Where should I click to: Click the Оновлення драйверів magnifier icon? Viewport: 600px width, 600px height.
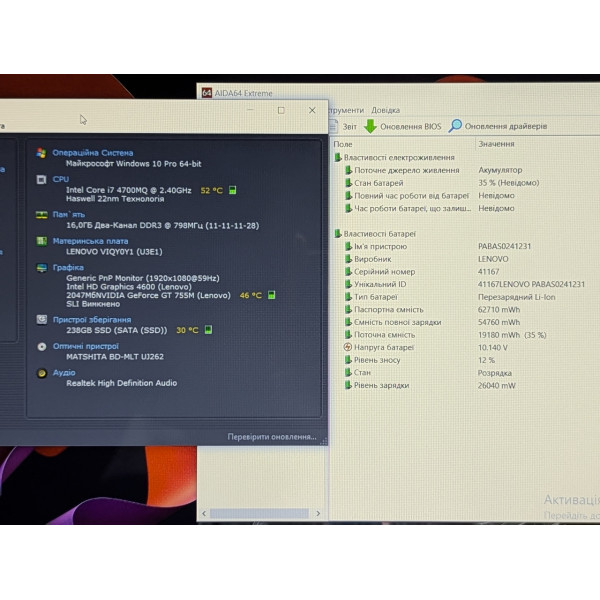tap(455, 126)
